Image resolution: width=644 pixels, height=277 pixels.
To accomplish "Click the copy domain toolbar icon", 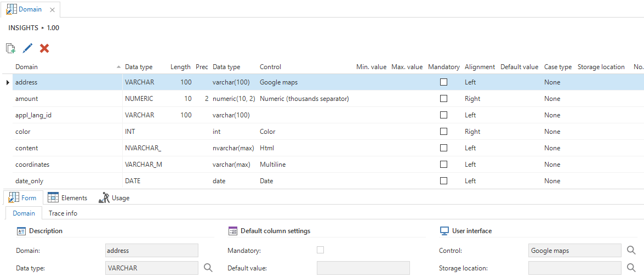I will [x=10, y=48].
